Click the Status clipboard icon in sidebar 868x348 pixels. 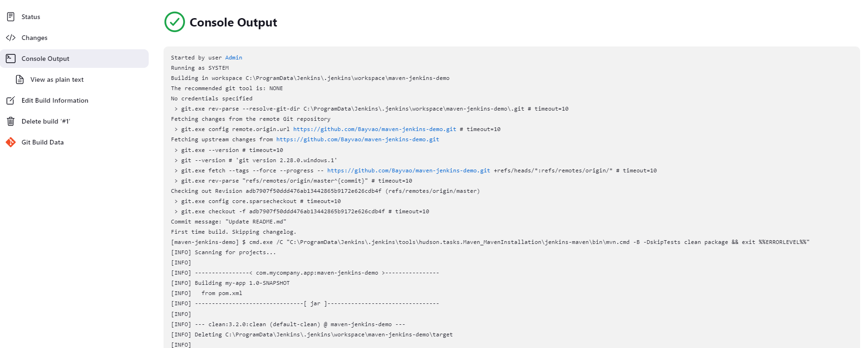[10, 16]
